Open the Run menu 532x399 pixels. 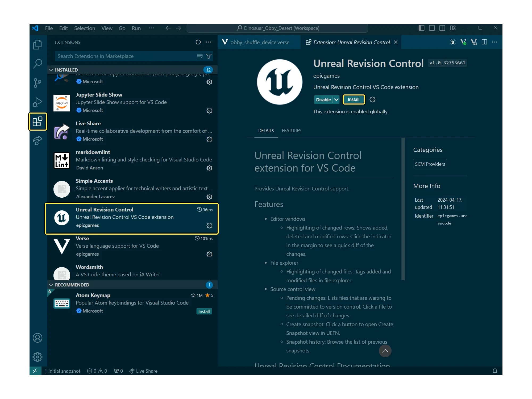136,28
